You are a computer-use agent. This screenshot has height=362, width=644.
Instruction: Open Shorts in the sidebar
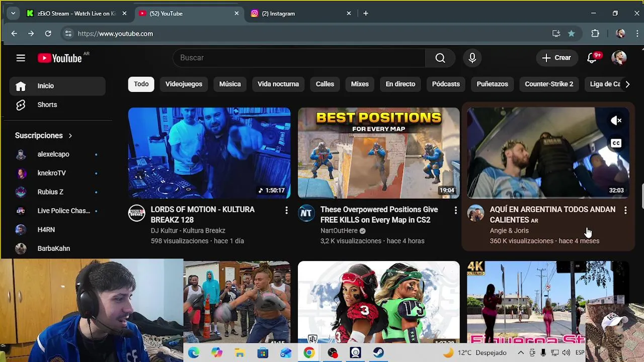pos(57,105)
